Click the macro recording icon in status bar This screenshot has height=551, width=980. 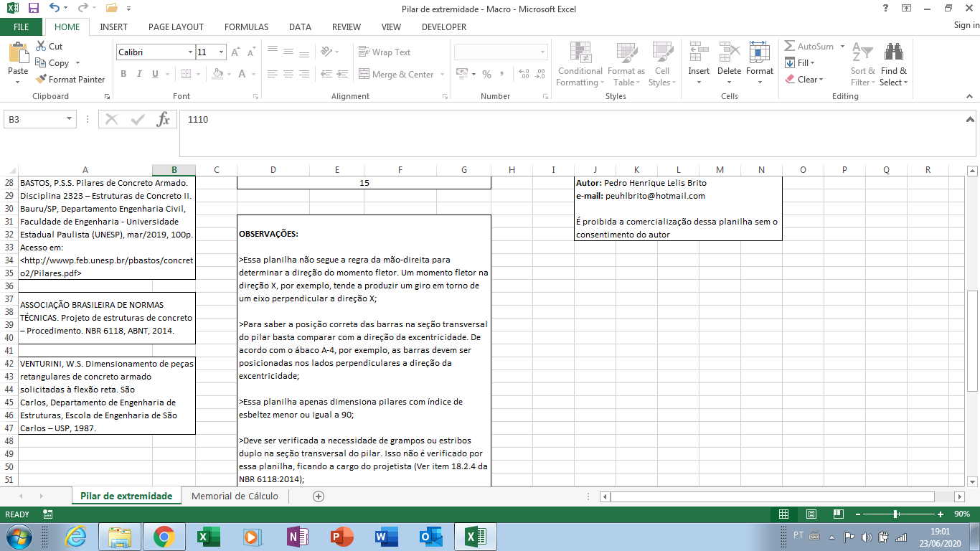(48, 514)
